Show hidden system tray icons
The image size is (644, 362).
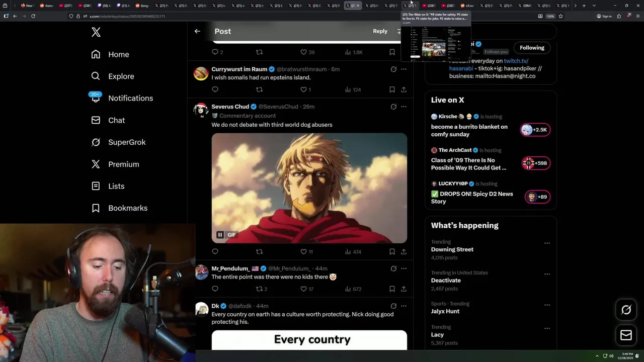coord(597,356)
